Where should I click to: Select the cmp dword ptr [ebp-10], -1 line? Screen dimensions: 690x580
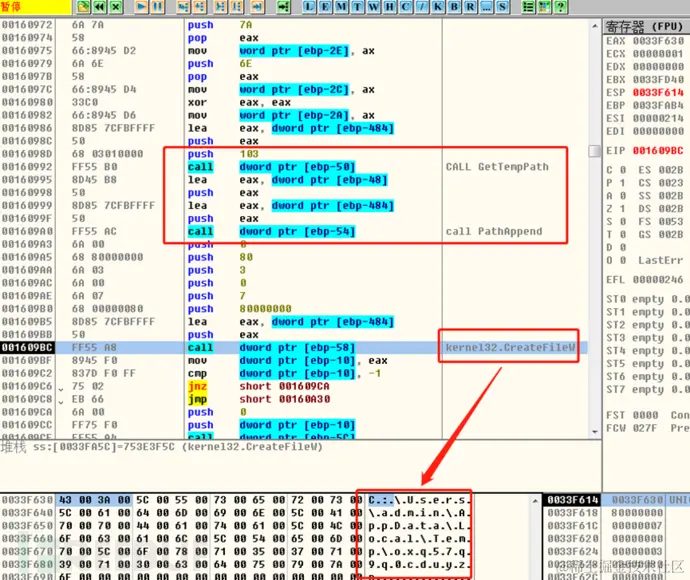tap(284, 374)
